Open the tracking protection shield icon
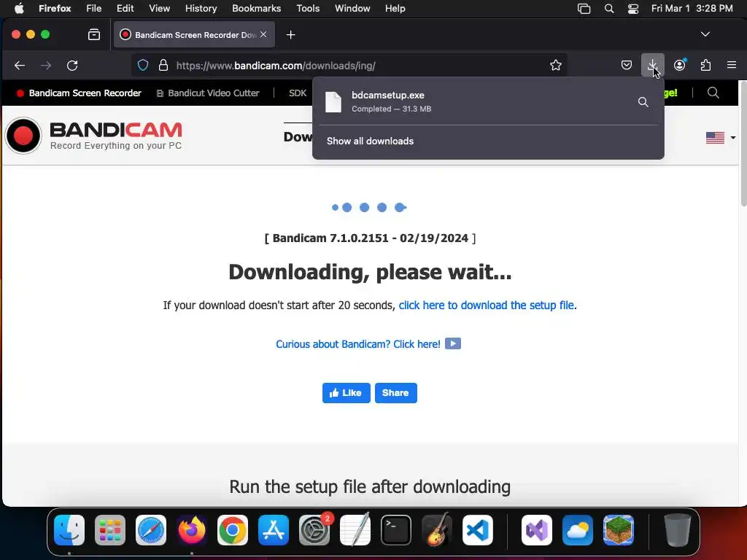Image resolution: width=747 pixels, height=560 pixels. pyautogui.click(x=143, y=65)
